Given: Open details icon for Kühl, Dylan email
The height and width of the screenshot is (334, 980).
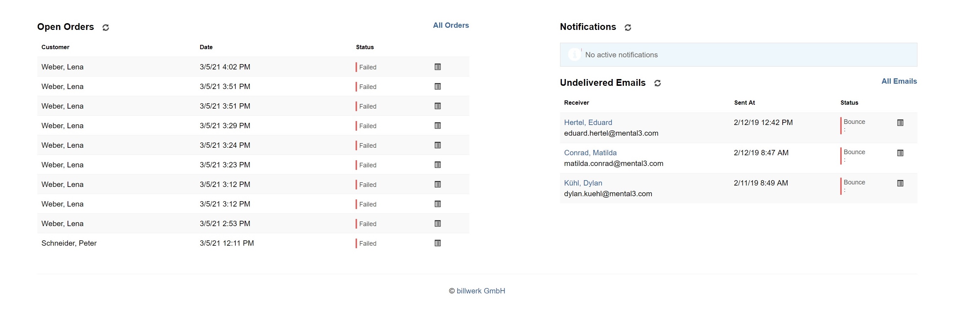Looking at the screenshot, I should point(900,183).
